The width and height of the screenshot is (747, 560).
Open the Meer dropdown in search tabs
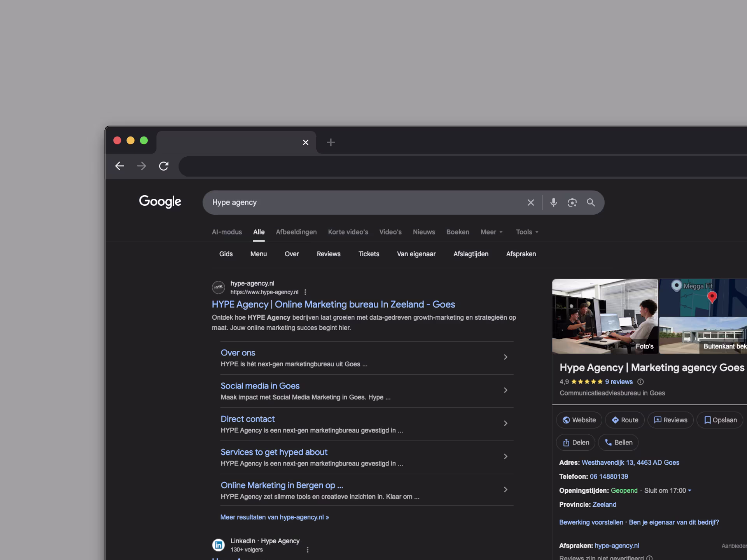point(491,232)
